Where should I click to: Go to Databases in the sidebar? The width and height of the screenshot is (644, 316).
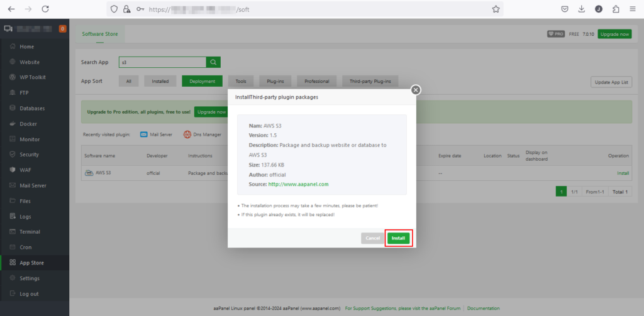(31, 108)
